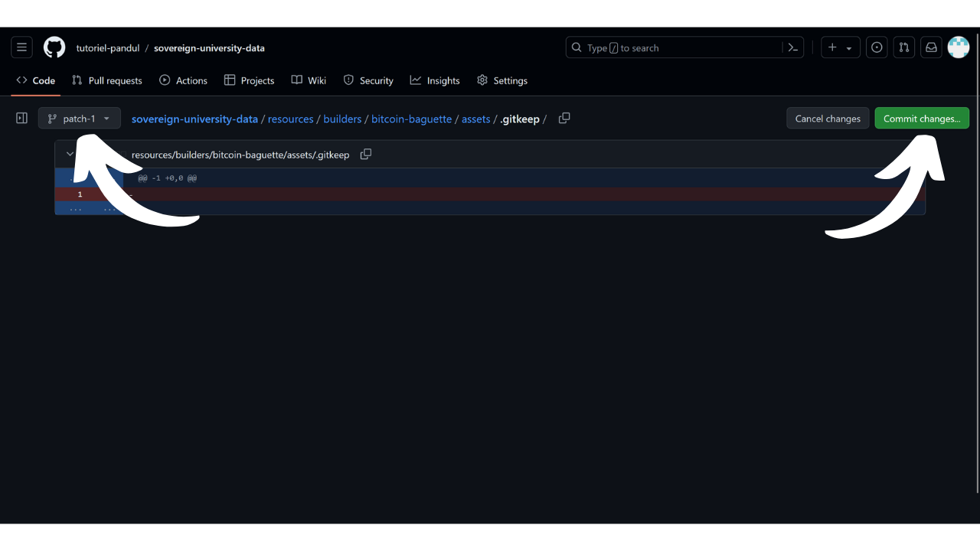Toggle the file tree side panel
The height and width of the screenshot is (551, 980).
click(21, 119)
